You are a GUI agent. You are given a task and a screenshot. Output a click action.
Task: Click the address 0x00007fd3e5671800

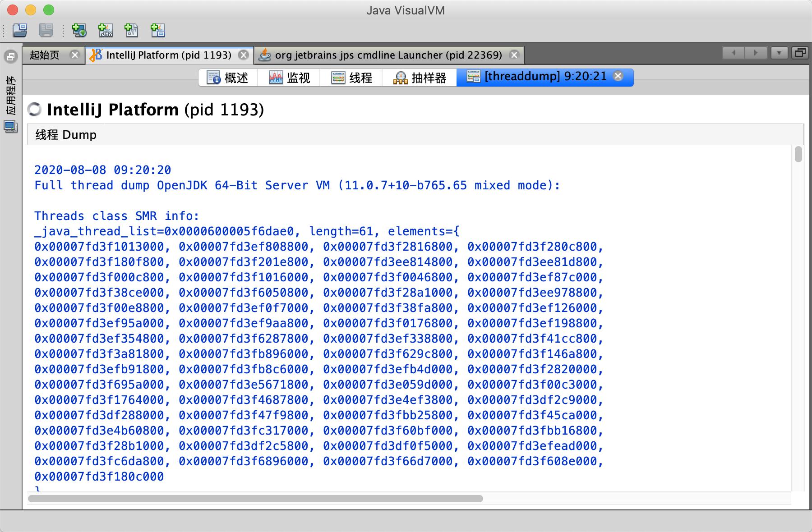(244, 385)
